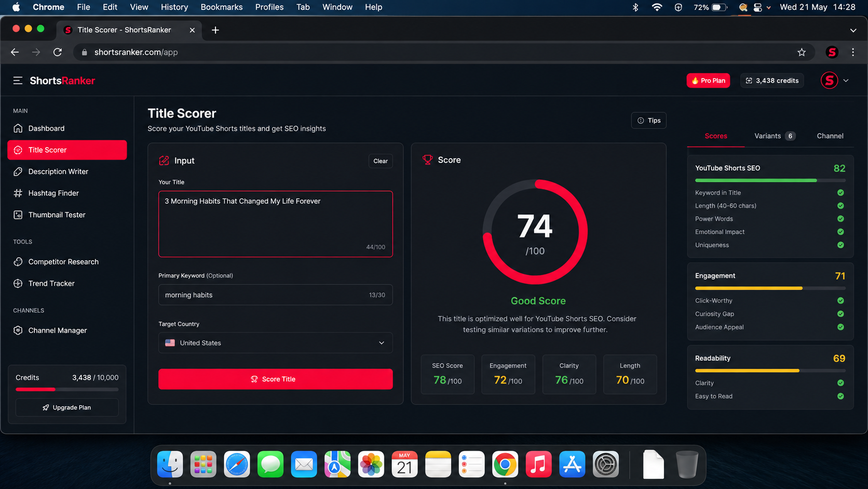Click the ShortsRanker profile avatar icon
The height and width of the screenshot is (489, 868).
(829, 81)
